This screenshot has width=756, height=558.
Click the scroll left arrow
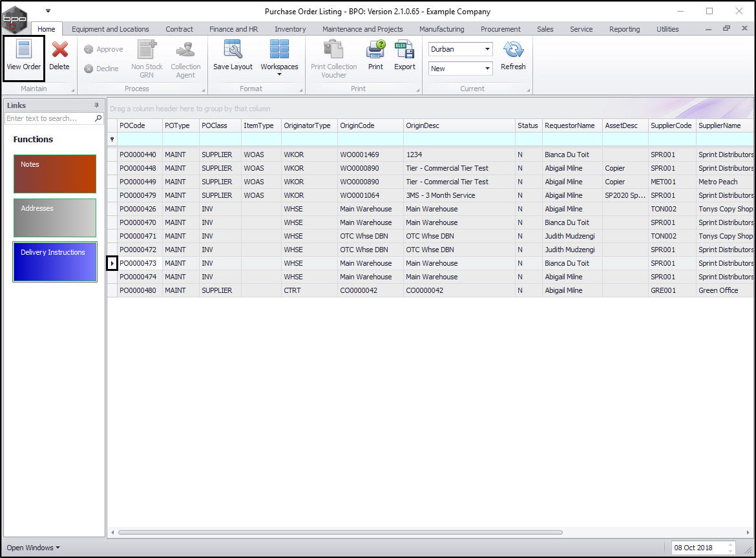tap(112, 532)
